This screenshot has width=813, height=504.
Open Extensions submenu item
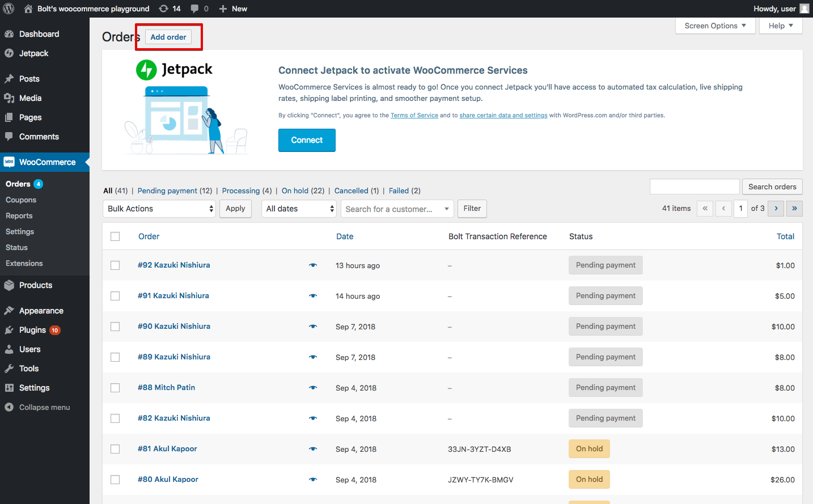[x=24, y=263]
